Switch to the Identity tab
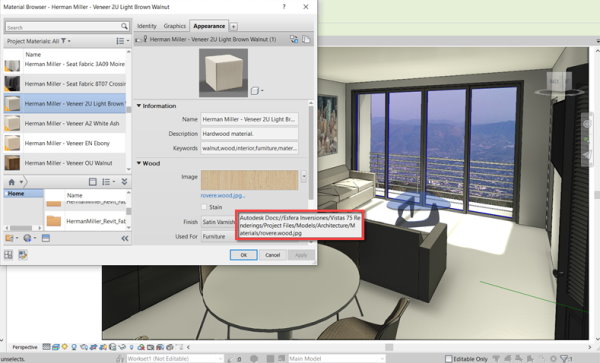 (147, 26)
